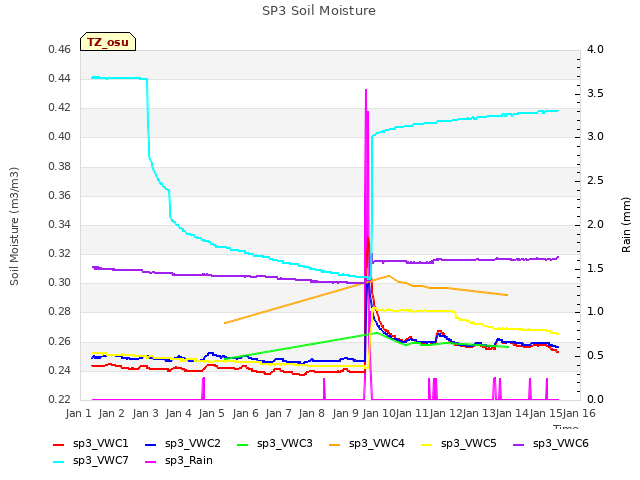Click the 3.5 right axis tick label

coord(595,93)
